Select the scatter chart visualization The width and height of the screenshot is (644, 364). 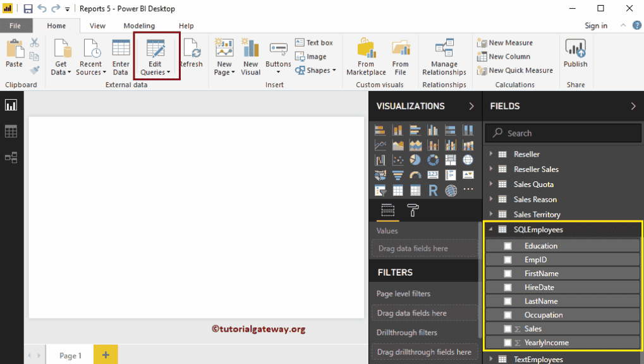coord(398,160)
